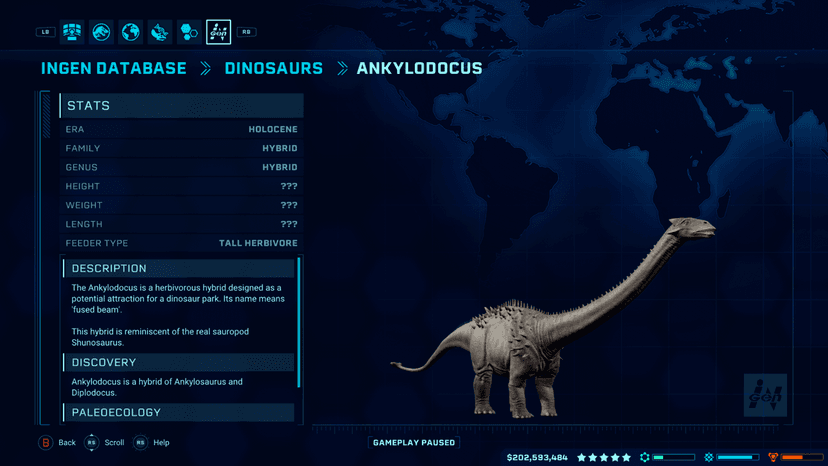The height and width of the screenshot is (466, 828).
Task: Click the green science division icon
Action: (x=644, y=458)
